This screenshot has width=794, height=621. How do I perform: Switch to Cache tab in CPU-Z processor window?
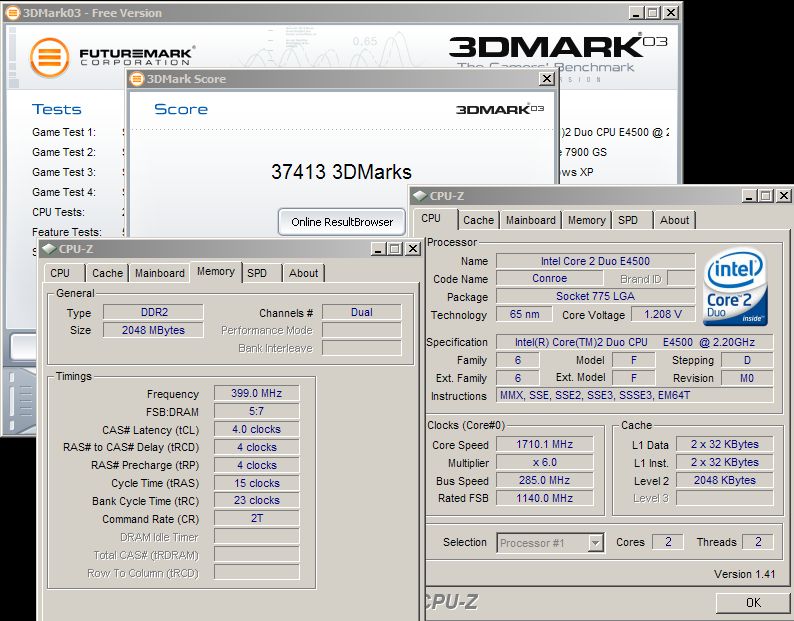click(478, 220)
